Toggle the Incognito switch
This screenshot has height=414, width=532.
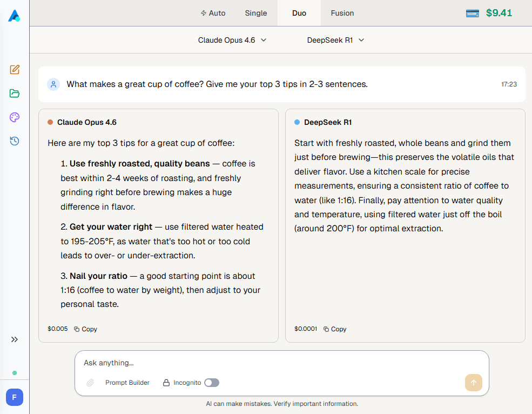[x=212, y=383]
